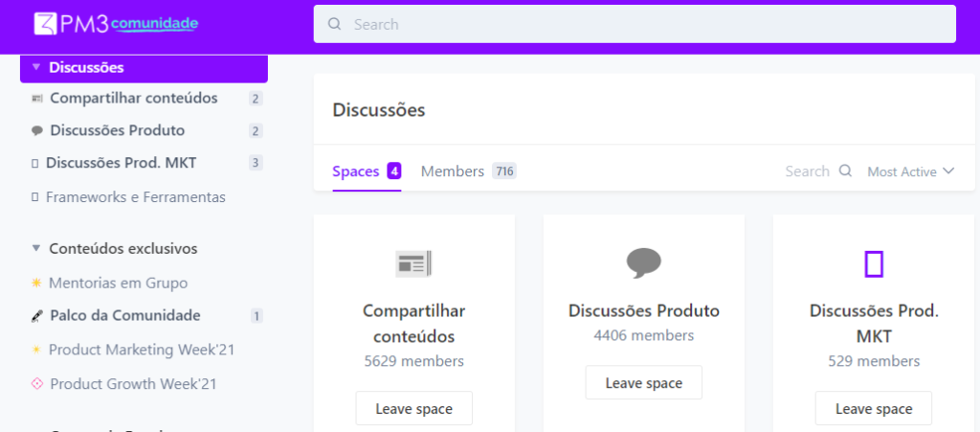Click microphone icon beside Palco da Comunidade

click(36, 316)
